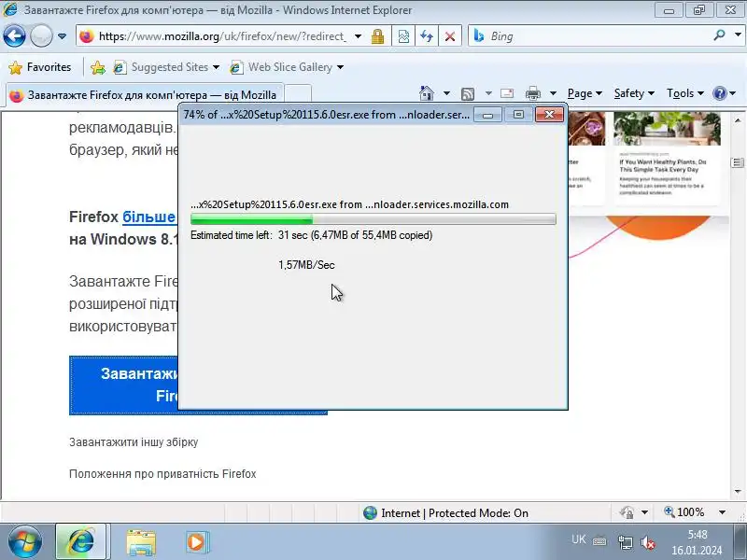Click the UK language indicator
747x560 pixels.
578,540
